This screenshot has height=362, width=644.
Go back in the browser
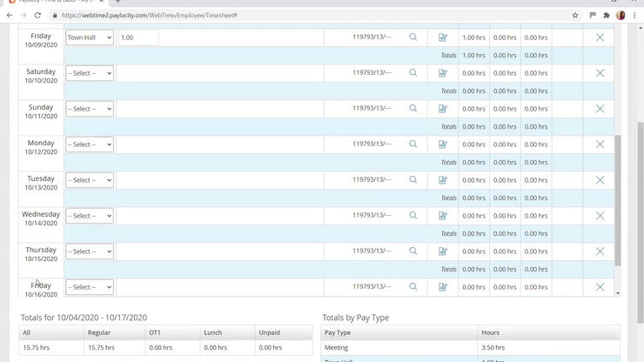(x=10, y=15)
